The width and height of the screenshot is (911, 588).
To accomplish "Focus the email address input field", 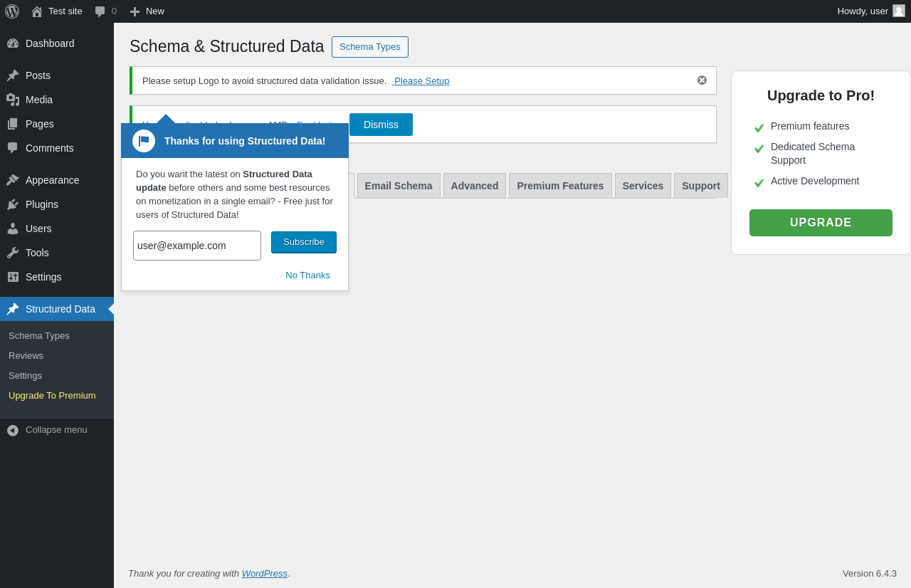I will [197, 246].
